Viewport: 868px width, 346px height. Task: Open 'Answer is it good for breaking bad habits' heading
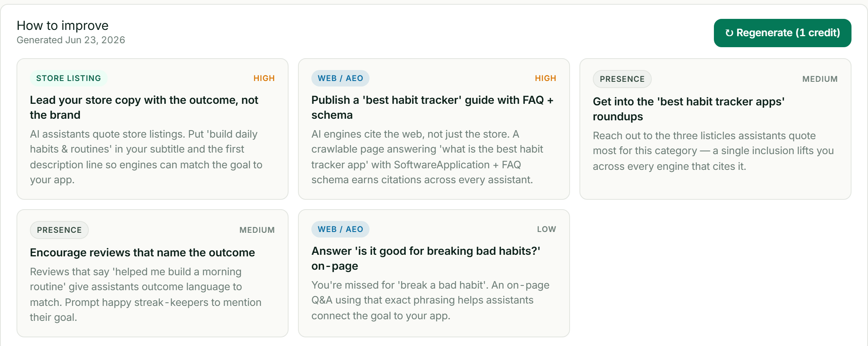[426, 258]
